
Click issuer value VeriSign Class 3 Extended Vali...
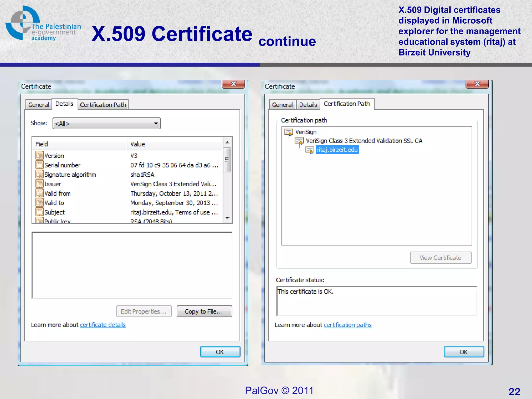tap(173, 184)
